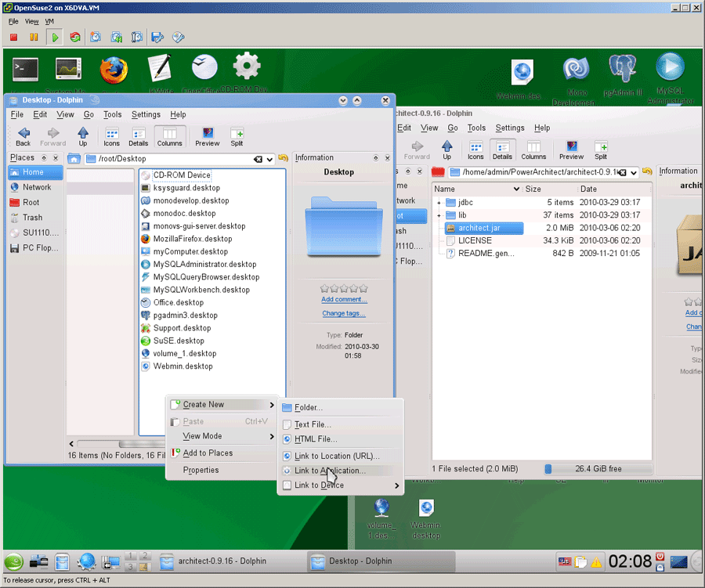
Task: Select Network in Places panel
Action: pyautogui.click(x=36, y=187)
